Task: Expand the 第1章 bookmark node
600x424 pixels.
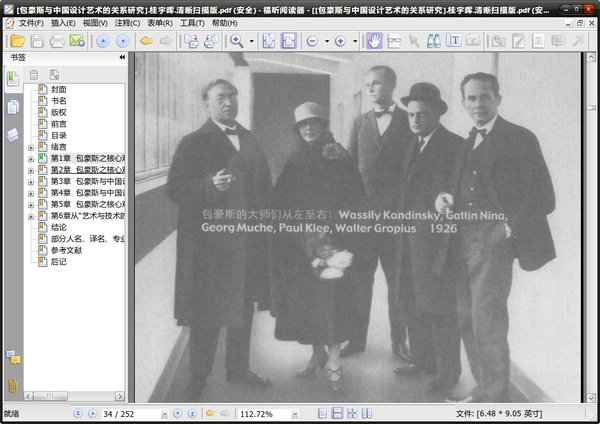Action: [x=31, y=159]
